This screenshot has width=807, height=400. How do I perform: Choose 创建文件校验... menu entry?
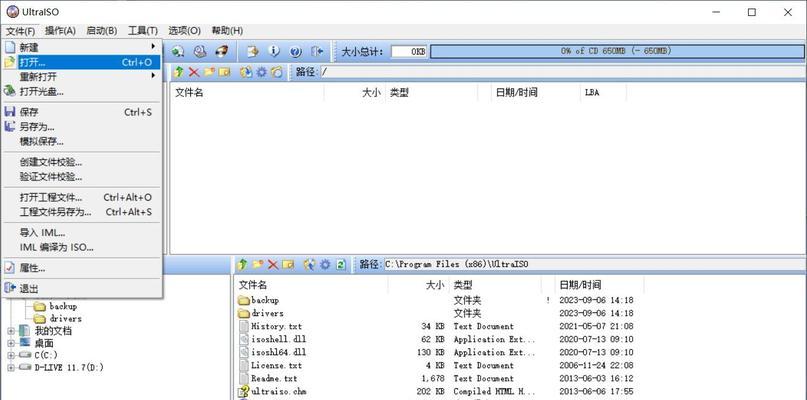click(x=82, y=162)
